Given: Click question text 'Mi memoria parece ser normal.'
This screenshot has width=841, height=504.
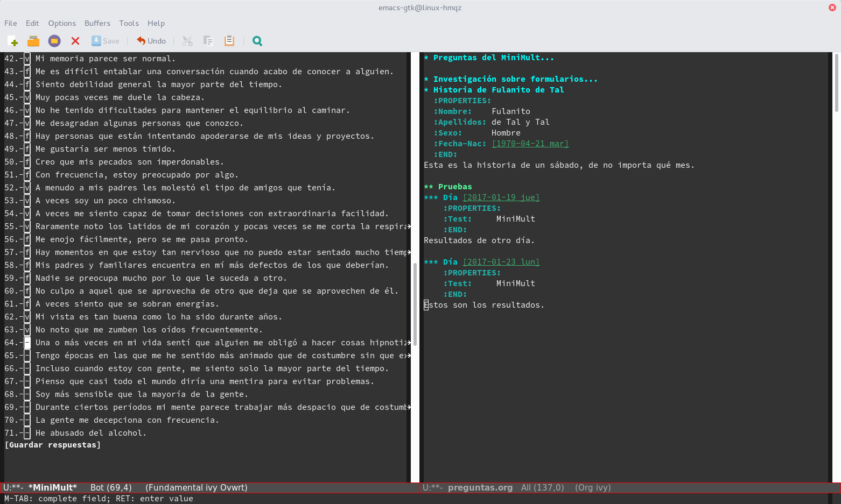Looking at the screenshot, I should point(106,59).
